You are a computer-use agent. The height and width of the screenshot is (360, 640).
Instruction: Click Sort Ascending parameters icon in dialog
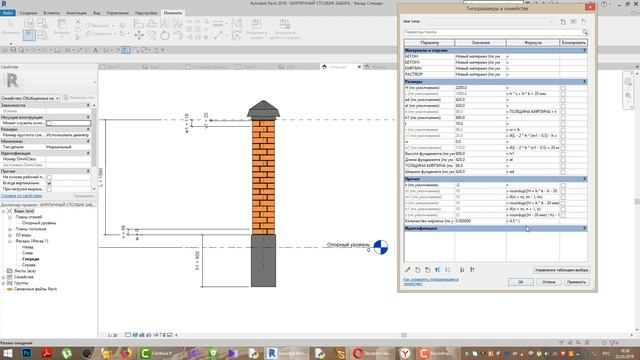coord(462,270)
